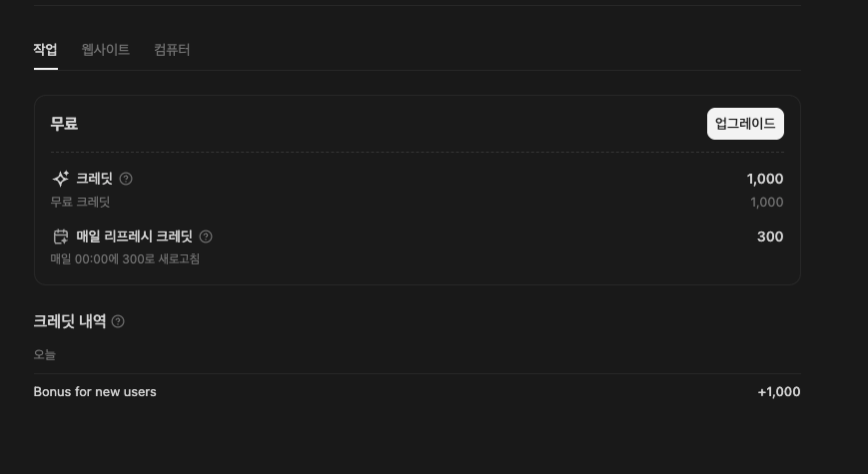Open the 컴퓨터 tab
The height and width of the screenshot is (474, 868).
172,50
